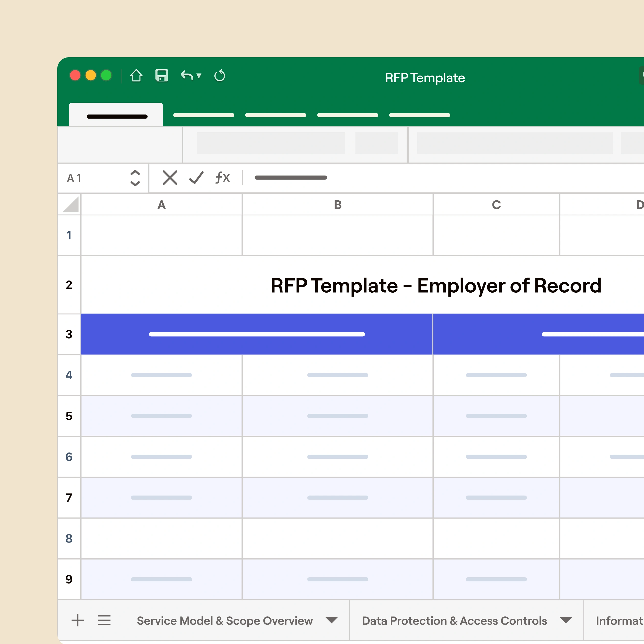
Task: Click empty cell B8
Action: coord(338,538)
